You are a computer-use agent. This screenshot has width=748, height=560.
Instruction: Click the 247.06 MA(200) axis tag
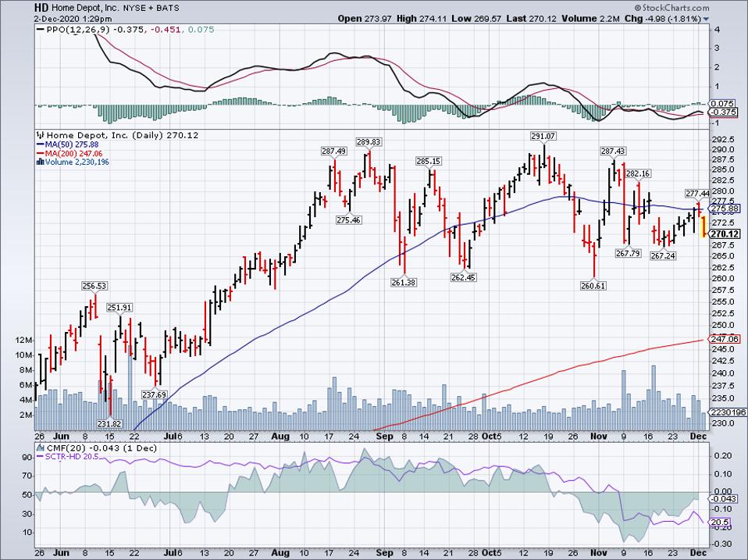coord(724,339)
